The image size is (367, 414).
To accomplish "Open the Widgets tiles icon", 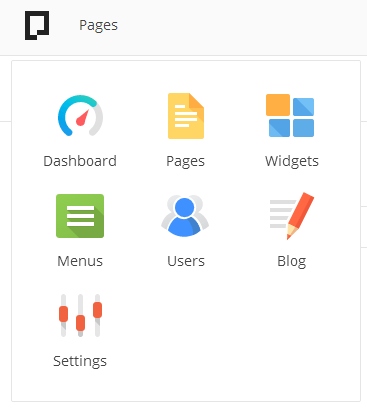I will click(290, 116).
